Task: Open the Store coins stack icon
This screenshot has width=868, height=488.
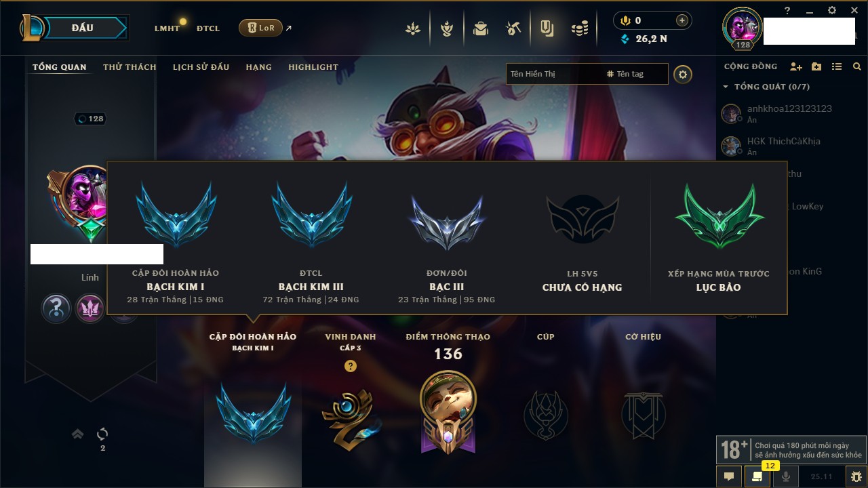Action: pos(579,28)
